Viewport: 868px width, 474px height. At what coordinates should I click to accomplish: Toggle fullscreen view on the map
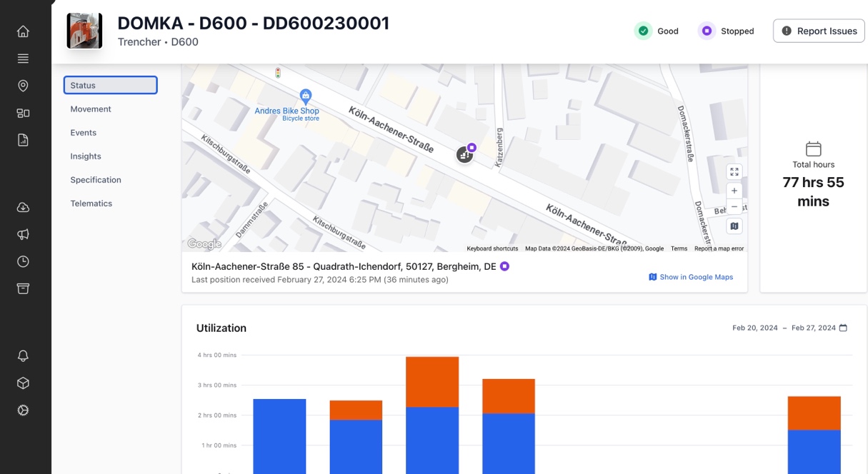click(734, 171)
